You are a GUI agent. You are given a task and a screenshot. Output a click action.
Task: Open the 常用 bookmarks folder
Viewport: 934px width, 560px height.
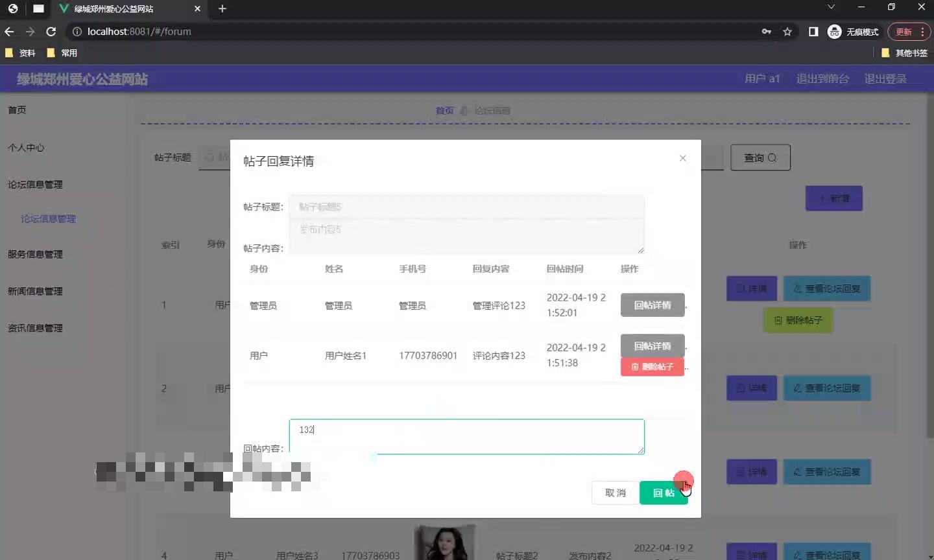(x=62, y=53)
